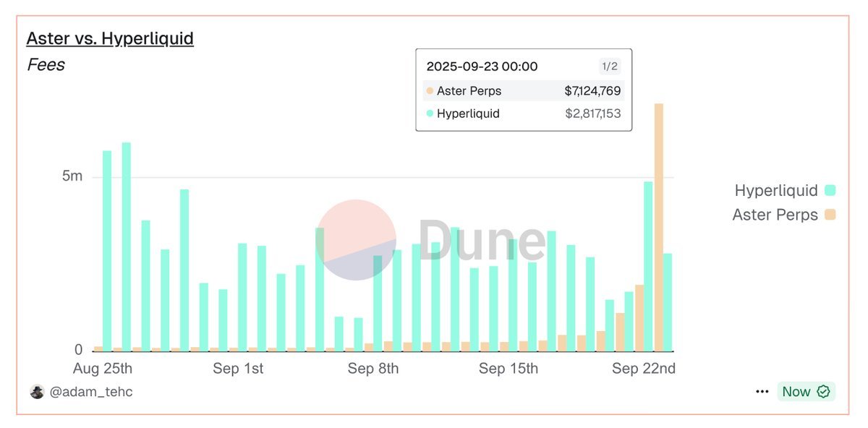Click the orange Aster Perps dot in tooltip
Image resolution: width=868 pixels, height=428 pixels.
[430, 91]
